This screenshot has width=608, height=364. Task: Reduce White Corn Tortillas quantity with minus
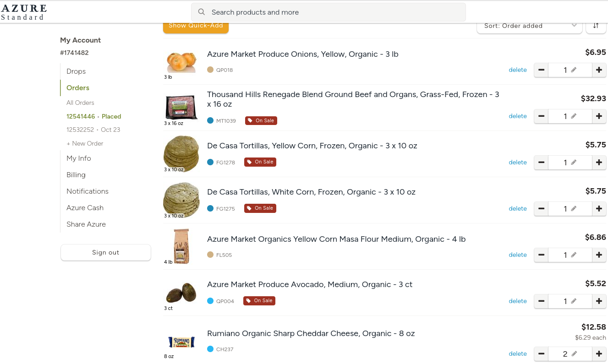coord(541,209)
